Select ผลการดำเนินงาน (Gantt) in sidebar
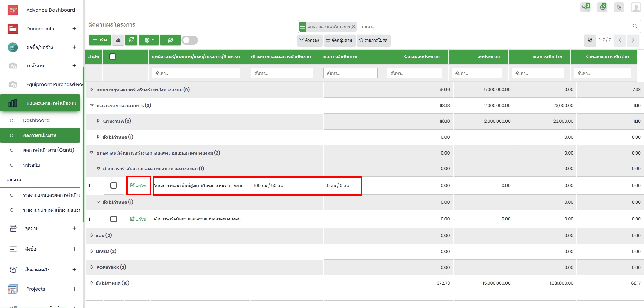644x308 pixels. coord(49,150)
